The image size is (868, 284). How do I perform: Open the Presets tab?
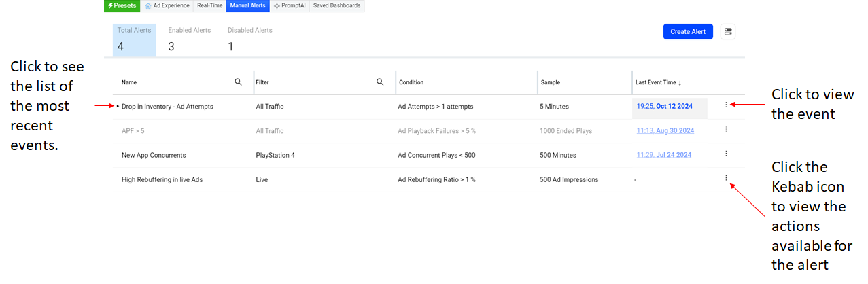coord(122,6)
